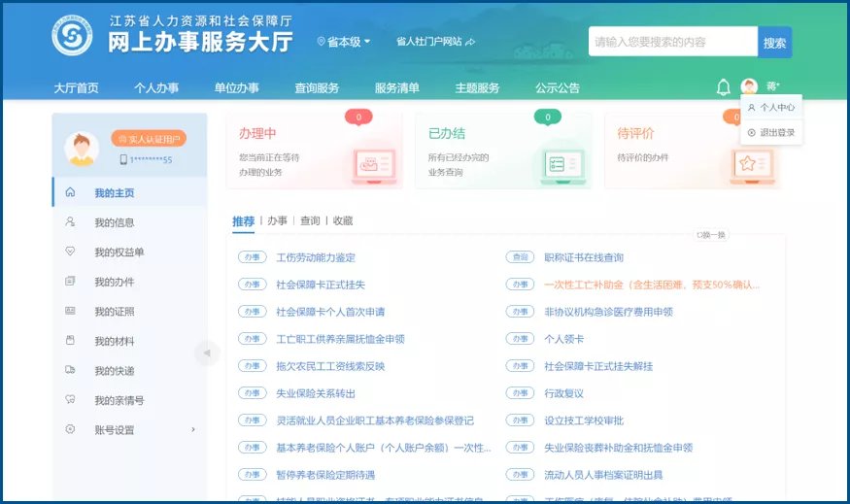Open 工伤劳动能力鉴定 service link
The image size is (850, 504).
(x=316, y=257)
